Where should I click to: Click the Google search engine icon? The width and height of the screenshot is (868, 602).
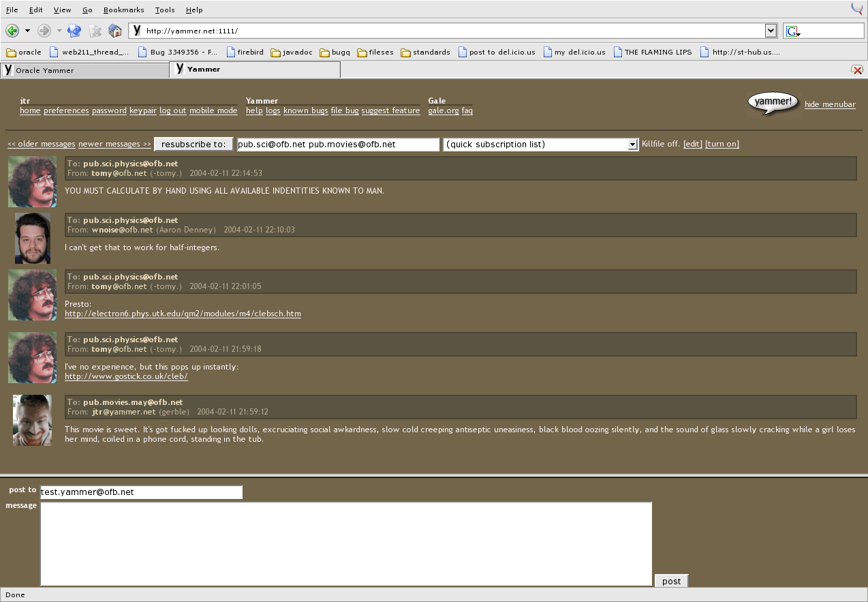coord(792,31)
